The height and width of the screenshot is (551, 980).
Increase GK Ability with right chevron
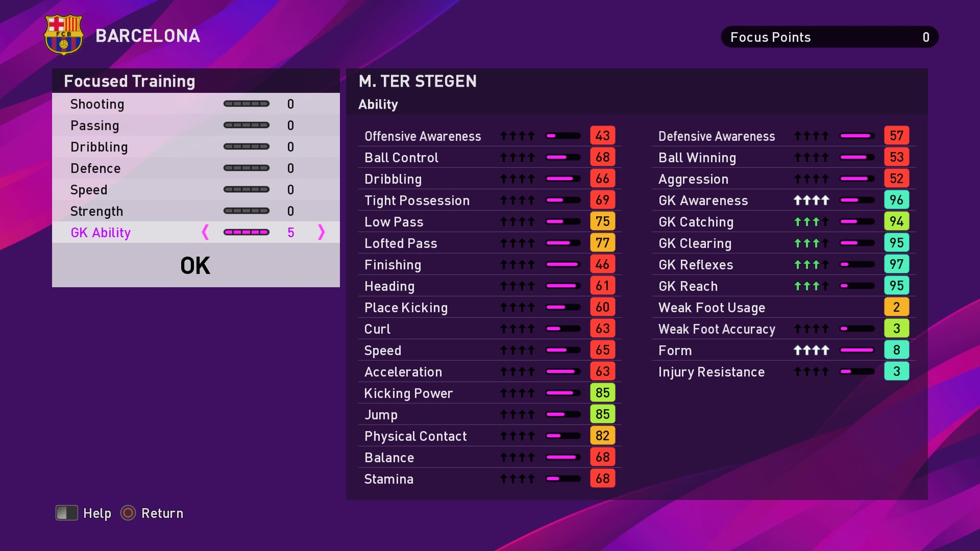321,232
